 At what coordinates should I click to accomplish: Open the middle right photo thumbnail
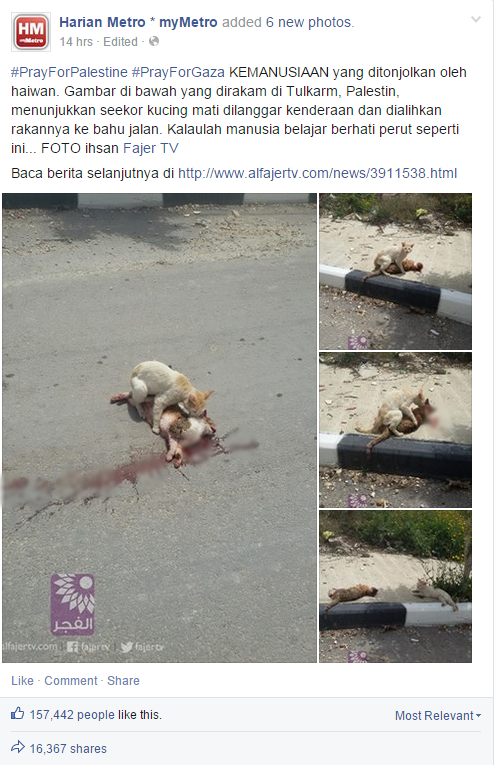point(395,430)
